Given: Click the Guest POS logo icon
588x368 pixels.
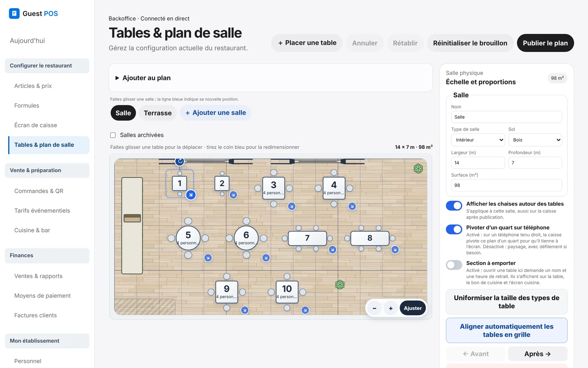Looking at the screenshot, I should 14,14.
